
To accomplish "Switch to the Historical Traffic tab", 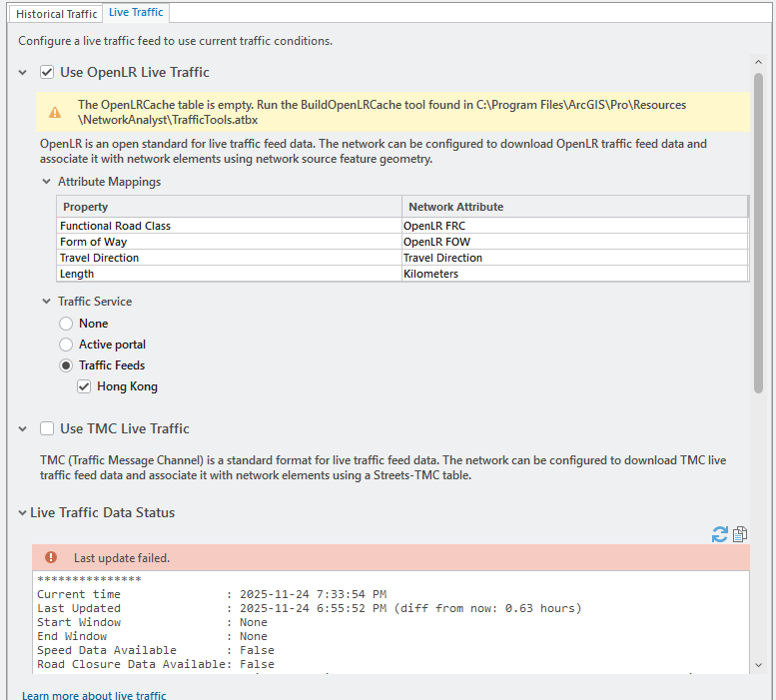I will tap(56, 14).
